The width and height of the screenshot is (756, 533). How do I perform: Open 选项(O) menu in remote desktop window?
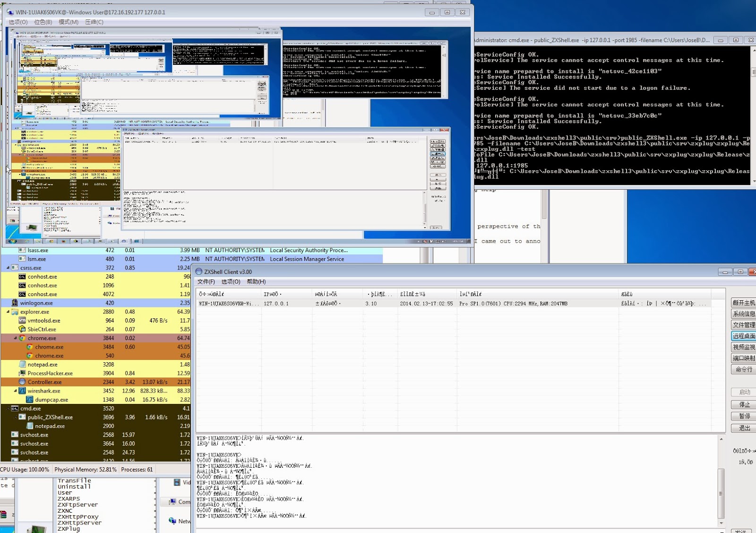(x=18, y=22)
